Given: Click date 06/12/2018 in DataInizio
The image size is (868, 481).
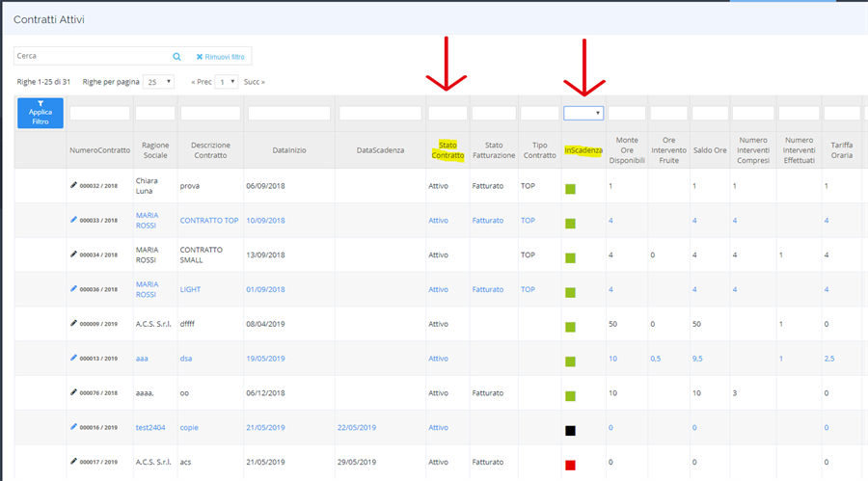Looking at the screenshot, I should pos(266,393).
